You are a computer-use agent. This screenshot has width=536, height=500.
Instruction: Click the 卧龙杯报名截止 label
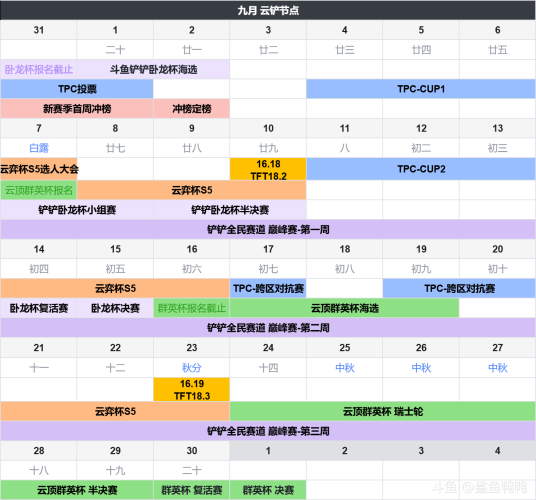[39, 69]
